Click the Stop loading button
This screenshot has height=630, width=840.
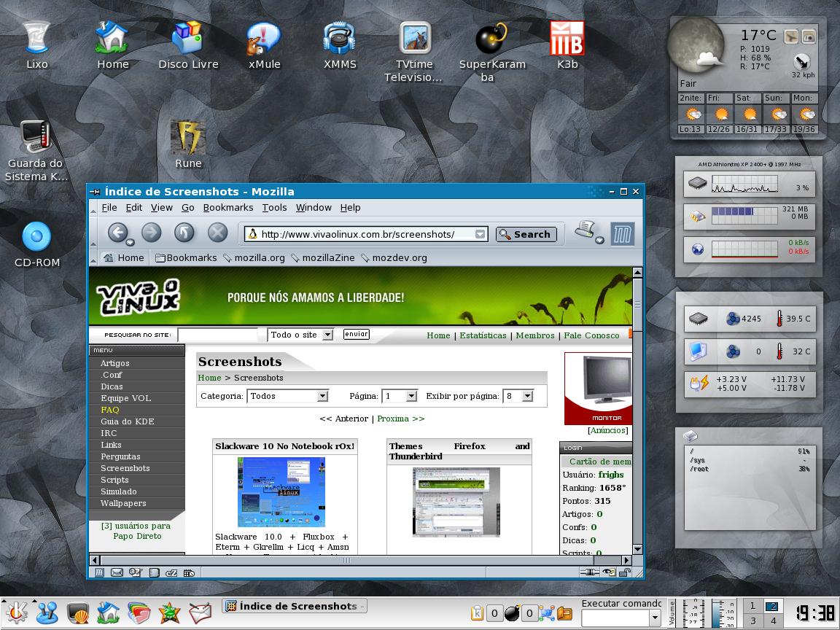point(217,233)
